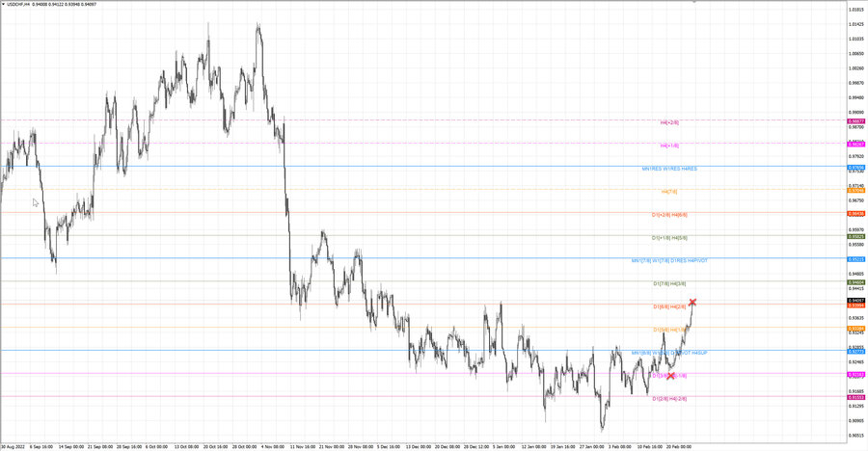The width and height of the screenshot is (868, 451).
Task: Click the D1[7/8] H4[3/8] label
Action: click(669, 284)
